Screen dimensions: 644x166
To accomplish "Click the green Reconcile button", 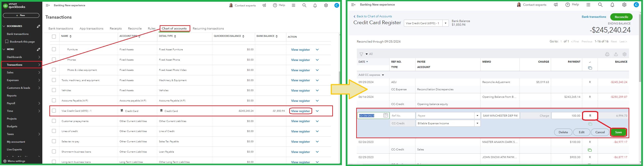I will (621, 17).
